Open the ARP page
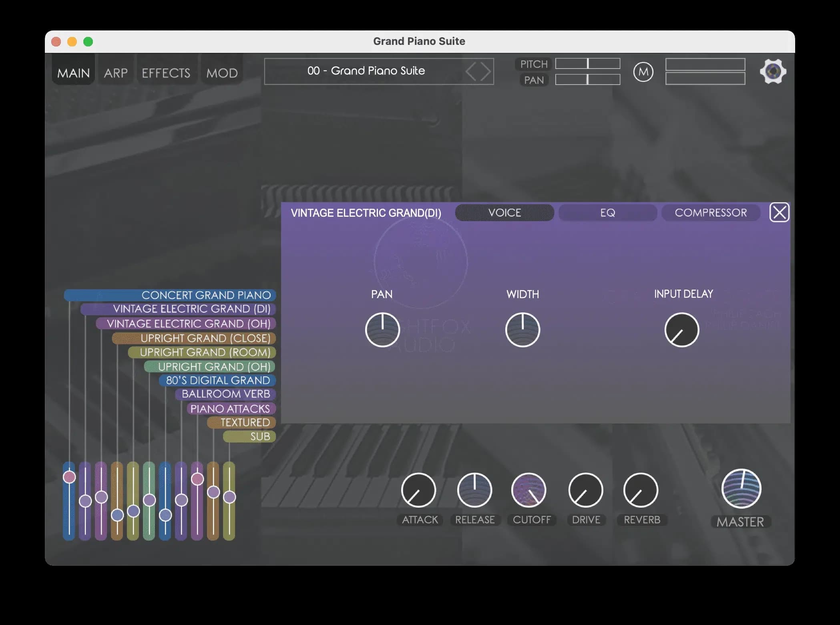Screen dimensions: 840x625 (x=115, y=73)
